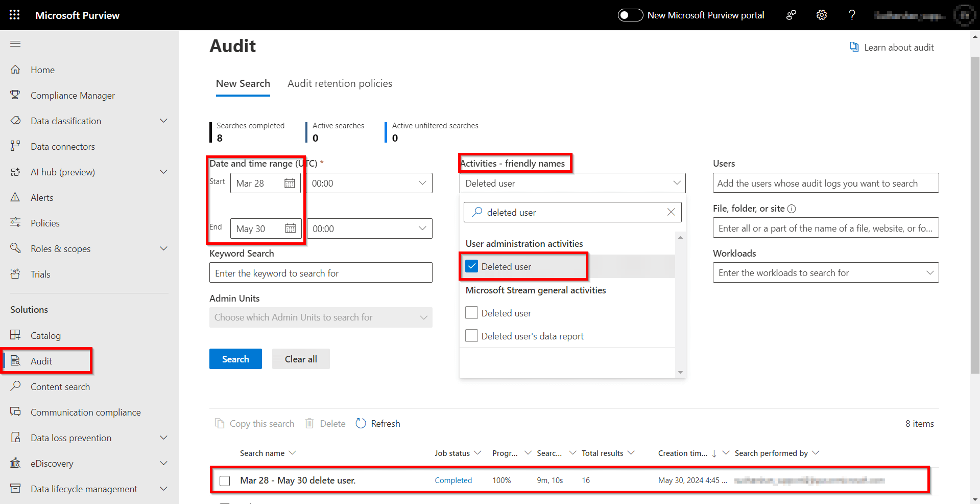Open the Alerts page from the sidebar
The width and height of the screenshot is (980, 504).
pos(42,197)
